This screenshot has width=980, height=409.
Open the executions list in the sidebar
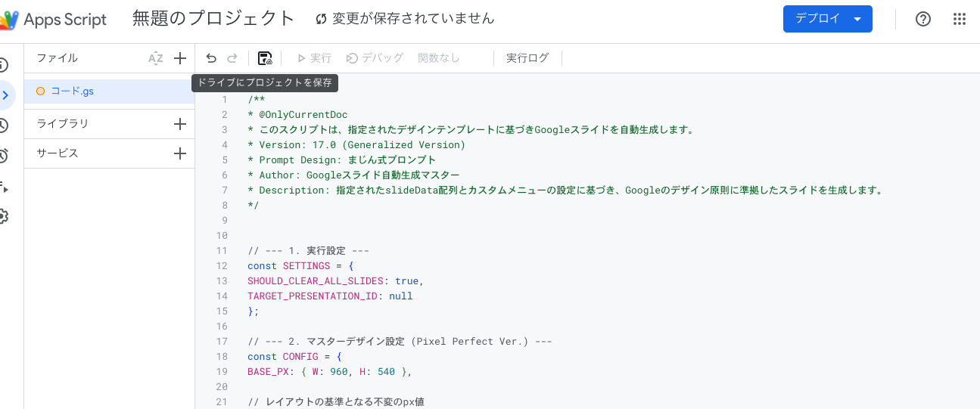click(x=4, y=186)
